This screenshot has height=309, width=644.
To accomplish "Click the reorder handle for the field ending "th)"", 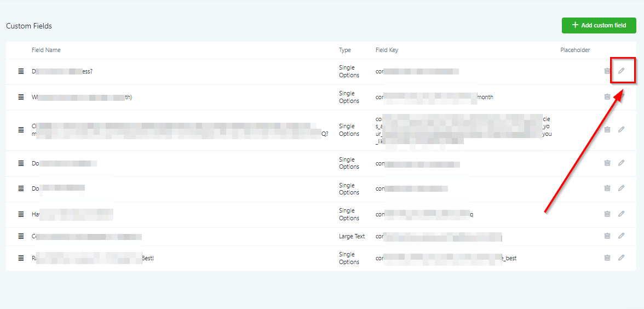I will (21, 97).
